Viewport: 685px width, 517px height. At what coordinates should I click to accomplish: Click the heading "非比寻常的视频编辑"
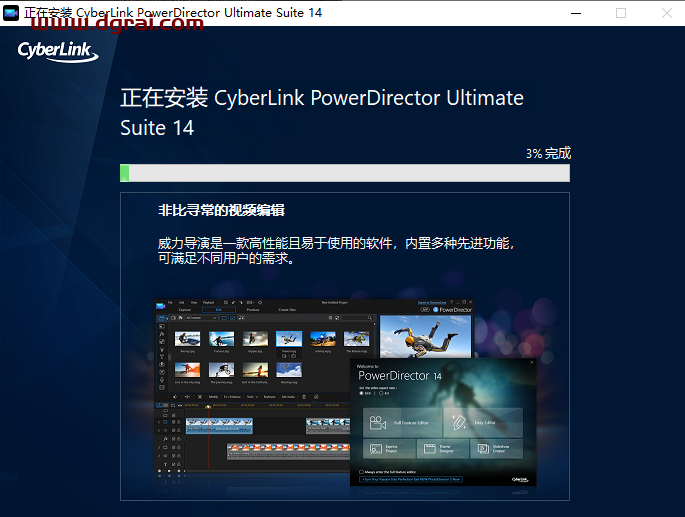pyautogui.click(x=221, y=210)
